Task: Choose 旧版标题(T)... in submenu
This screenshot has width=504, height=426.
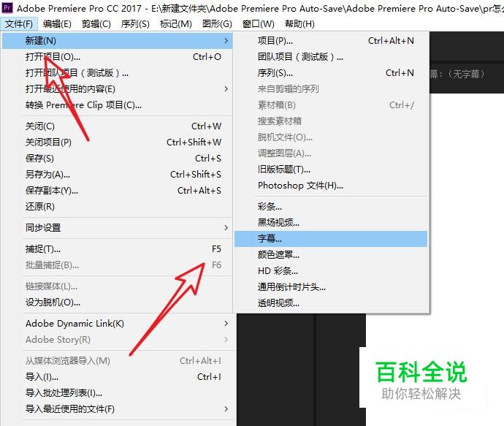Action: point(331,170)
